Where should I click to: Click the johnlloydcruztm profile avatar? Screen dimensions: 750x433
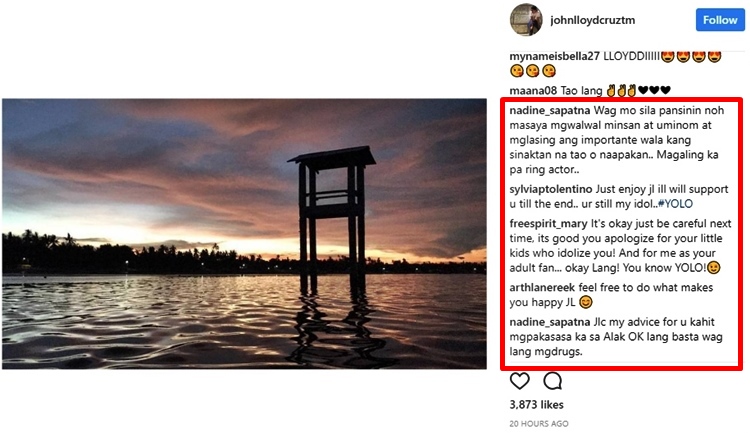click(x=526, y=19)
